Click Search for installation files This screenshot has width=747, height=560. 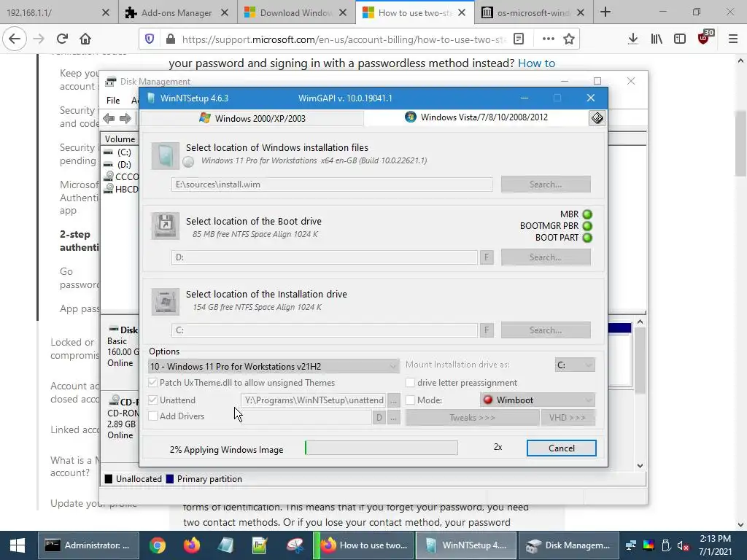click(546, 184)
